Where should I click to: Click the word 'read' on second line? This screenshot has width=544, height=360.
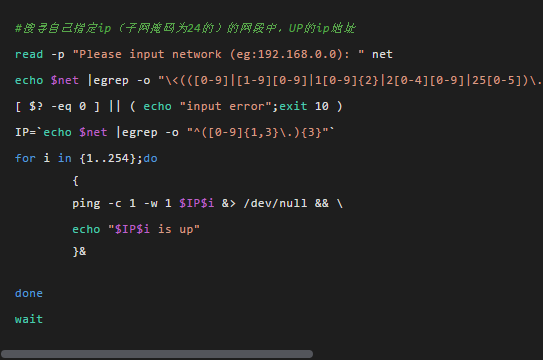29,54
